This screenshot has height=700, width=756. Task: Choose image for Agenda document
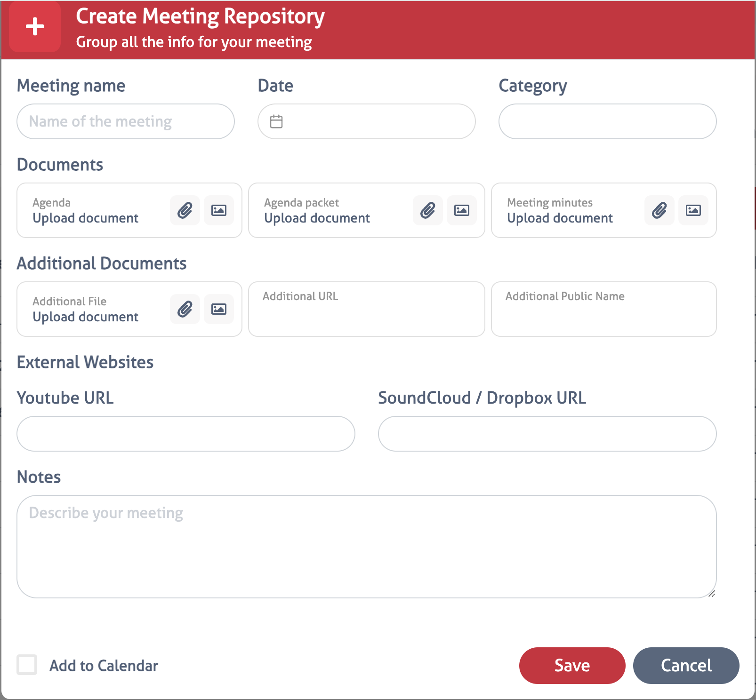point(219,210)
